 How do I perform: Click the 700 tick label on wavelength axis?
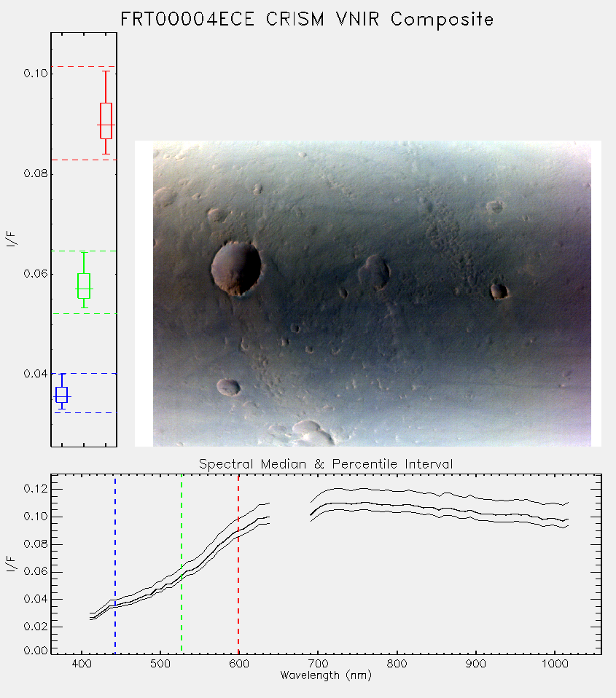pos(318,664)
